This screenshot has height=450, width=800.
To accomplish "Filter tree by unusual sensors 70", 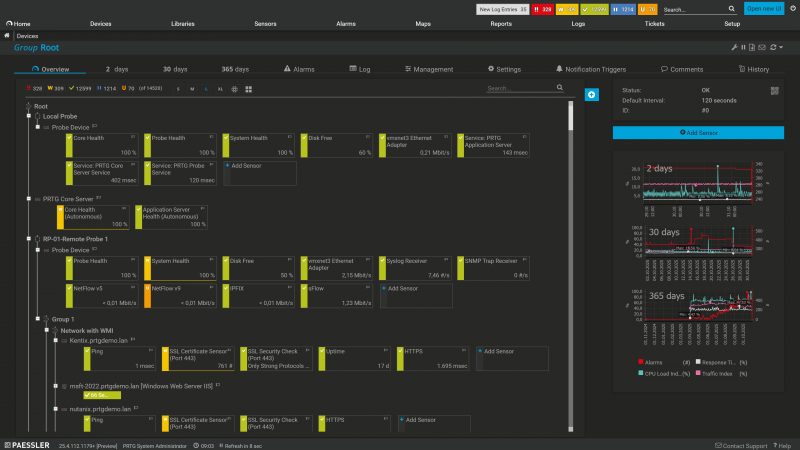I will coord(128,88).
